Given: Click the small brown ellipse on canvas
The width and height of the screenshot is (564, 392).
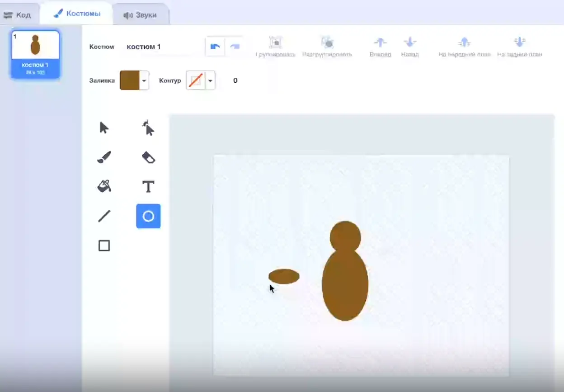Looking at the screenshot, I should pos(284,276).
